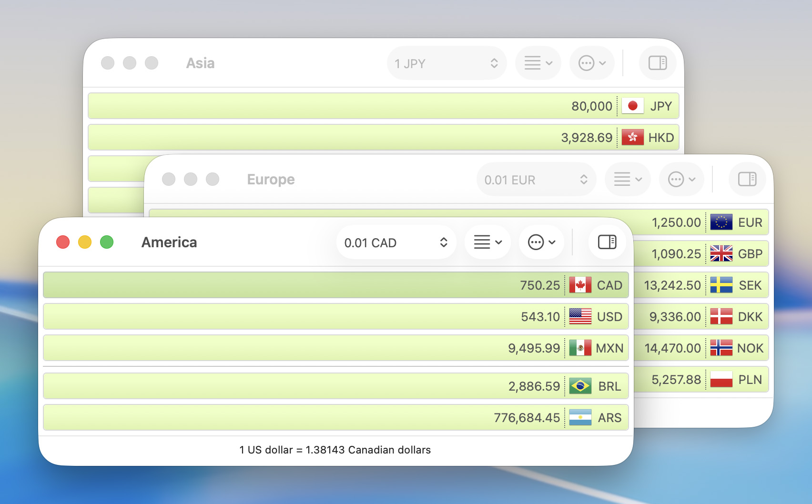Open the sidebar toggle in the America window
This screenshot has width=812, height=504.
[x=606, y=242]
